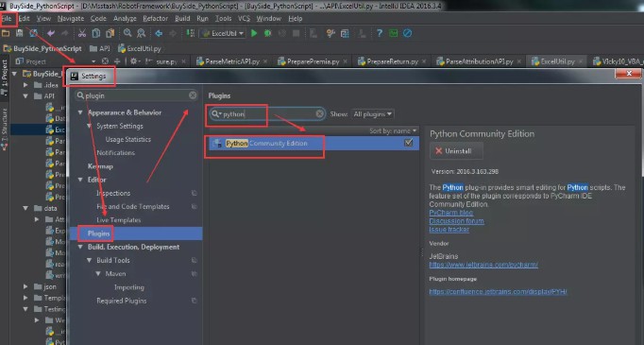Select Keymap in the settings tree
Screen dimensions: 644x345
tap(100, 166)
